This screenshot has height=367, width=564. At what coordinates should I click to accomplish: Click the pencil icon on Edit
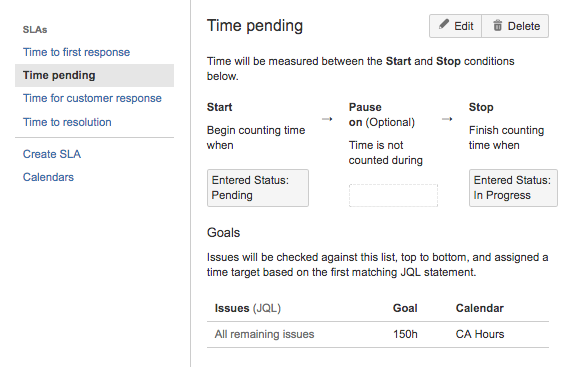(444, 24)
